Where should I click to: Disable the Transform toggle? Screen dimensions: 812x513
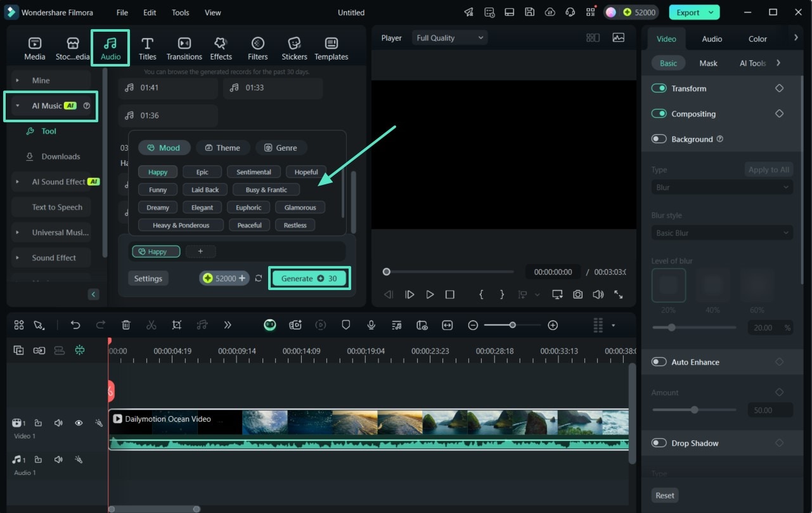(659, 89)
